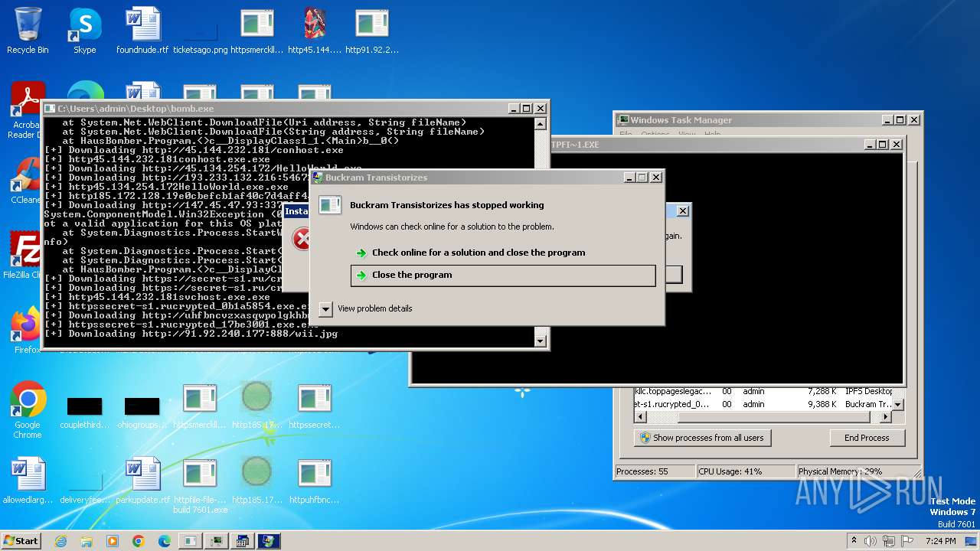
Task: Click the 7:24 PM taskbar clock
Action: point(940,541)
